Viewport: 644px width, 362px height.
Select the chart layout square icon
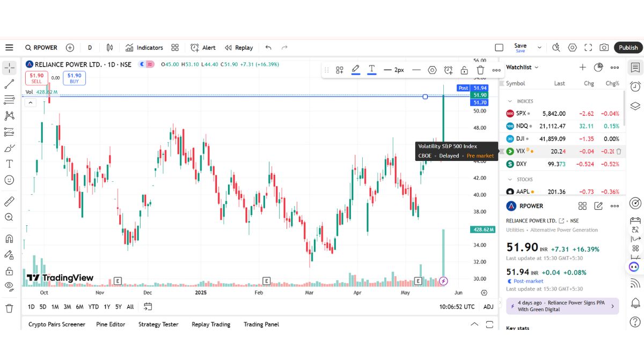click(x=499, y=48)
